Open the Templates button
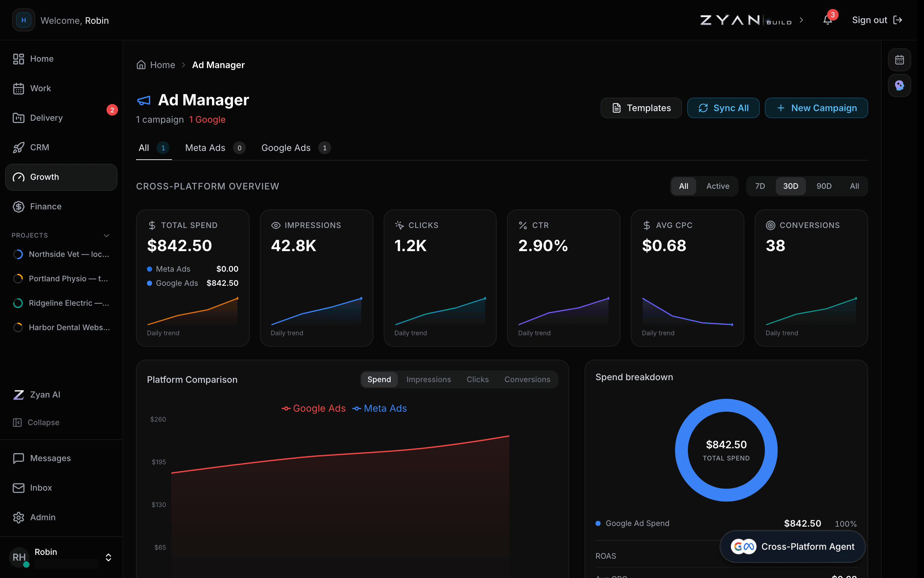Screen dimensions: 924x578 pyautogui.click(x=641, y=108)
